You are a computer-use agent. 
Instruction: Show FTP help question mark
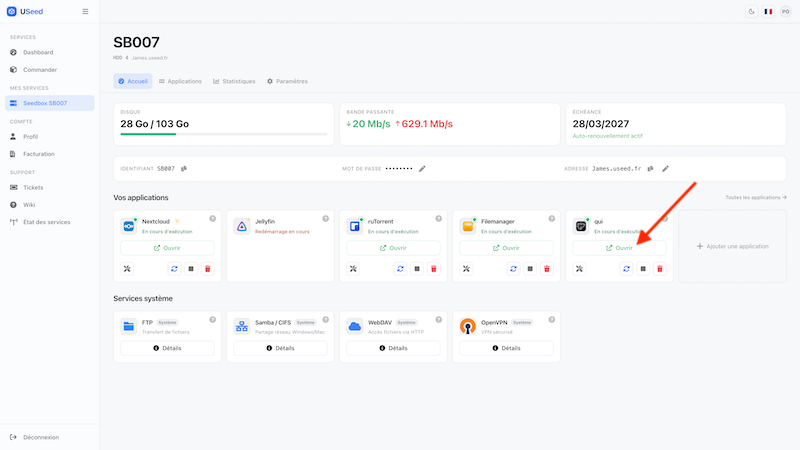click(213, 320)
